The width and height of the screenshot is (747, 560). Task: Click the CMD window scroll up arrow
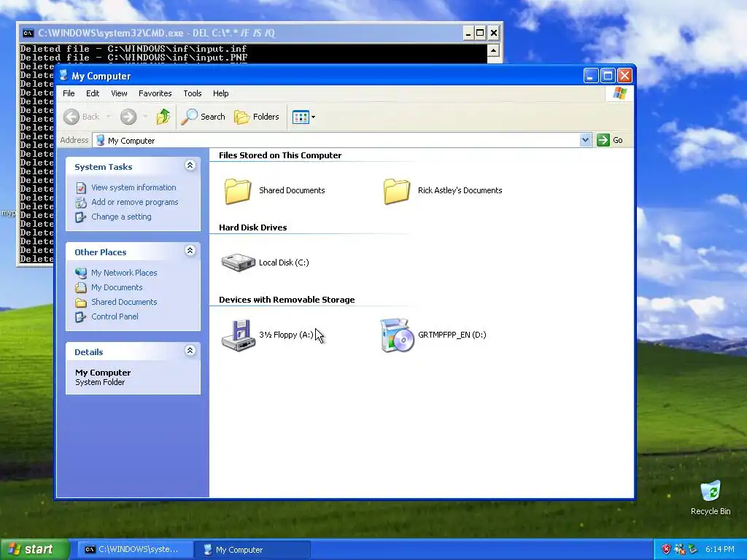point(493,50)
